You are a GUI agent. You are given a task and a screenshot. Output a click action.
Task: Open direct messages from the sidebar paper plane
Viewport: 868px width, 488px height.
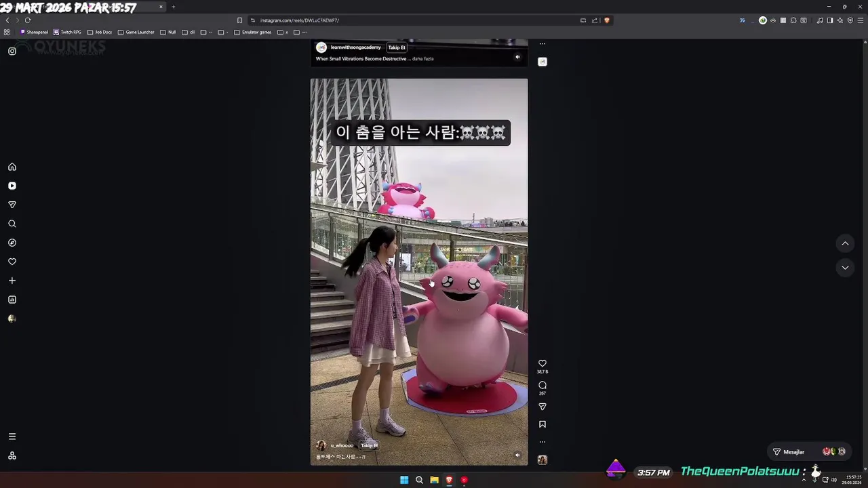(x=12, y=205)
